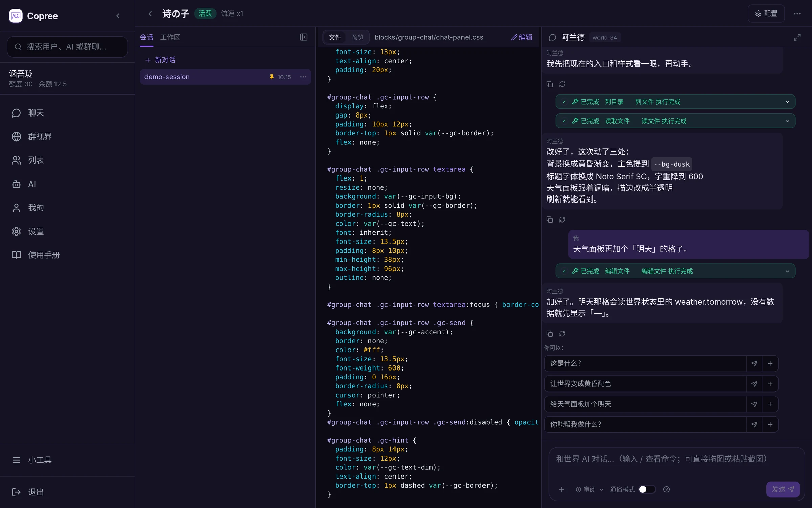Copy the message 我先把现在的入口和样式看一眼
Screen dimensions: 812x508
[550, 84]
